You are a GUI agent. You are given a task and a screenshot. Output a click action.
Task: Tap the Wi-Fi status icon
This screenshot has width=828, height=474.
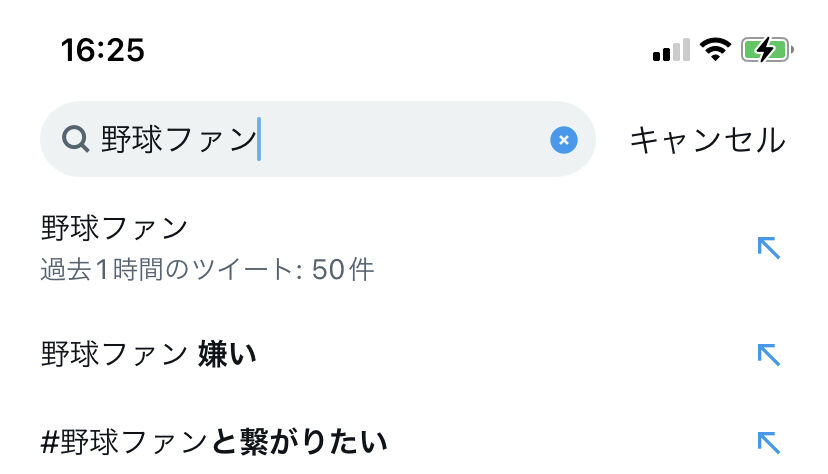tap(715, 50)
